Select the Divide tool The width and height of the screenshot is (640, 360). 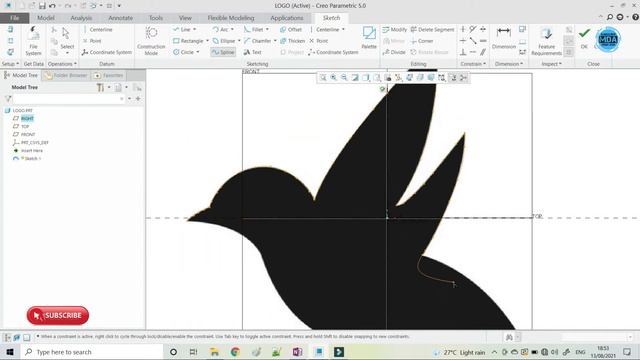click(x=394, y=52)
